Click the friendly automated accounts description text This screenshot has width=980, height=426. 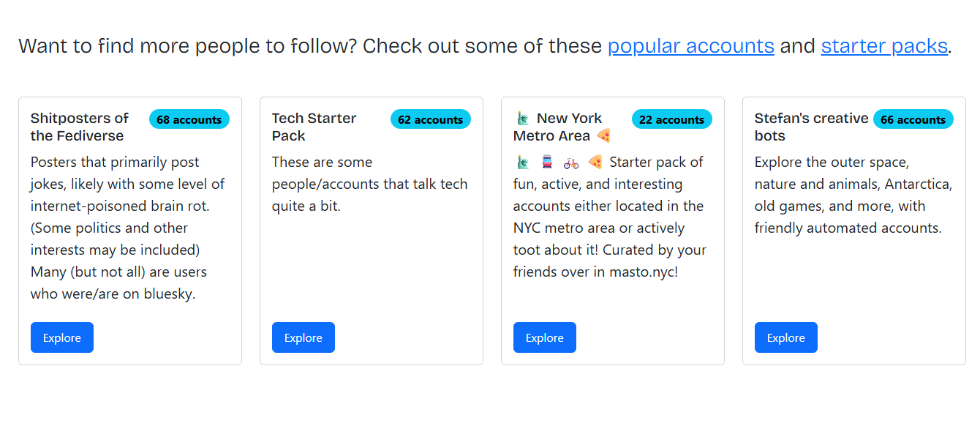tap(848, 228)
